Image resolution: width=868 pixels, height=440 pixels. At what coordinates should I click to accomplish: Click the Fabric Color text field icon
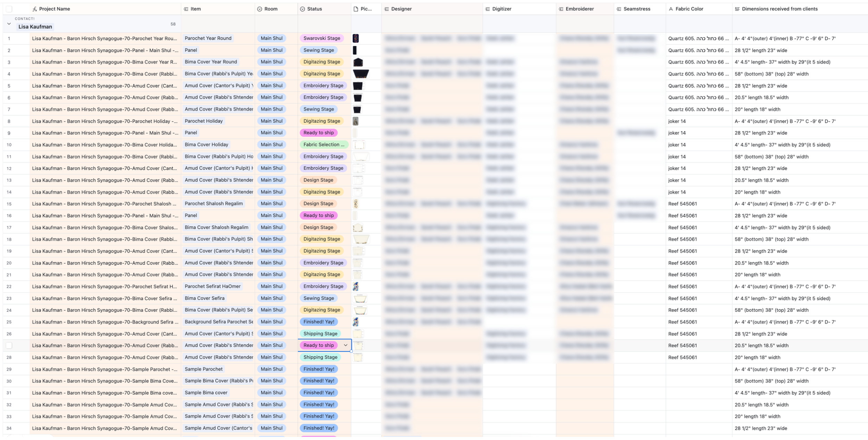671,9
